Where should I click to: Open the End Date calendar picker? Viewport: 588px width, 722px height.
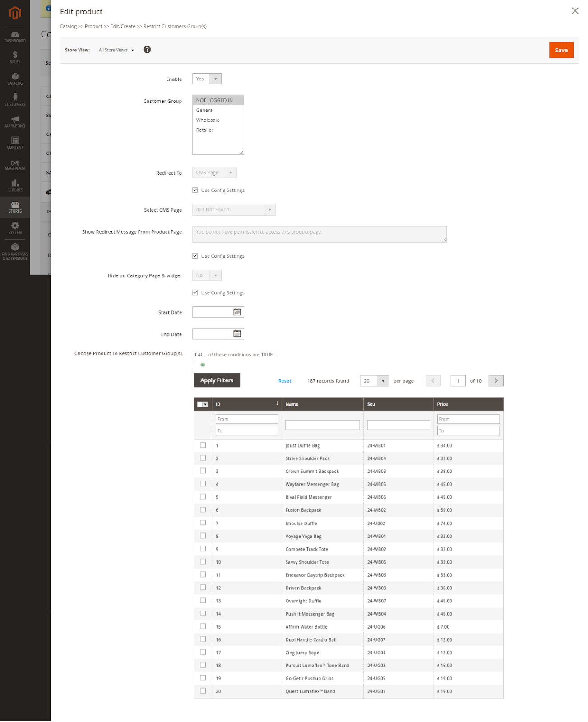point(237,334)
